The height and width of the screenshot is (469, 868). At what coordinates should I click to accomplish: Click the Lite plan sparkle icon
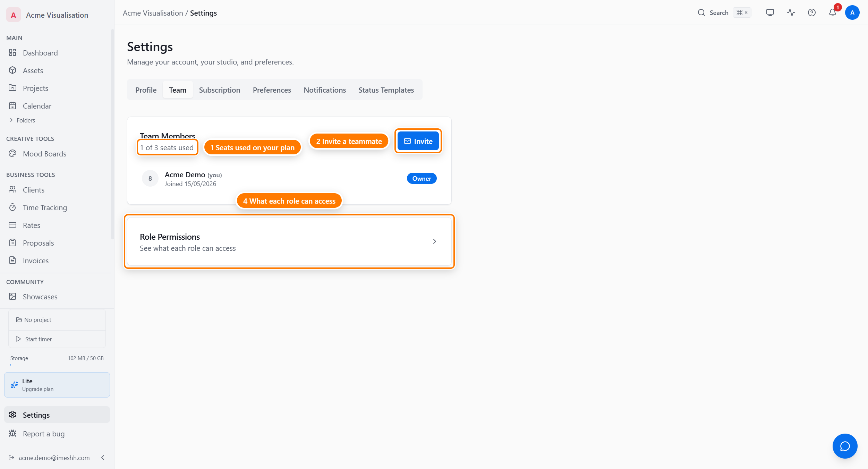tap(14, 385)
